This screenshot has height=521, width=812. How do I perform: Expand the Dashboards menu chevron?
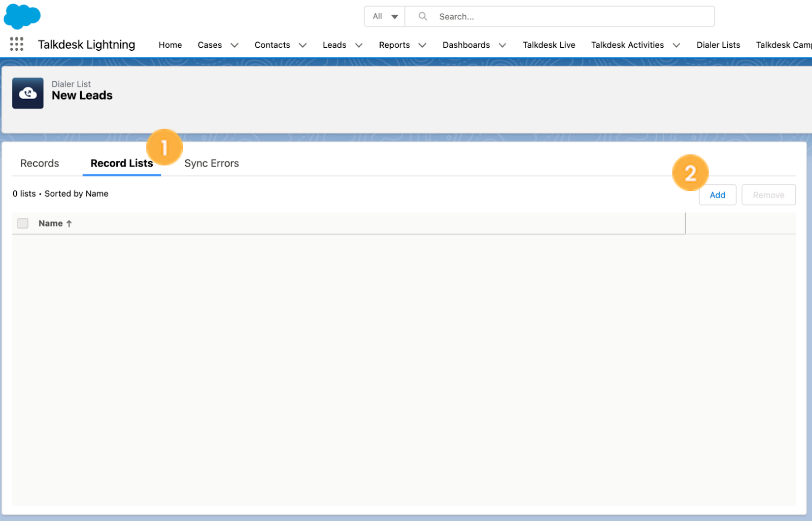pos(502,45)
